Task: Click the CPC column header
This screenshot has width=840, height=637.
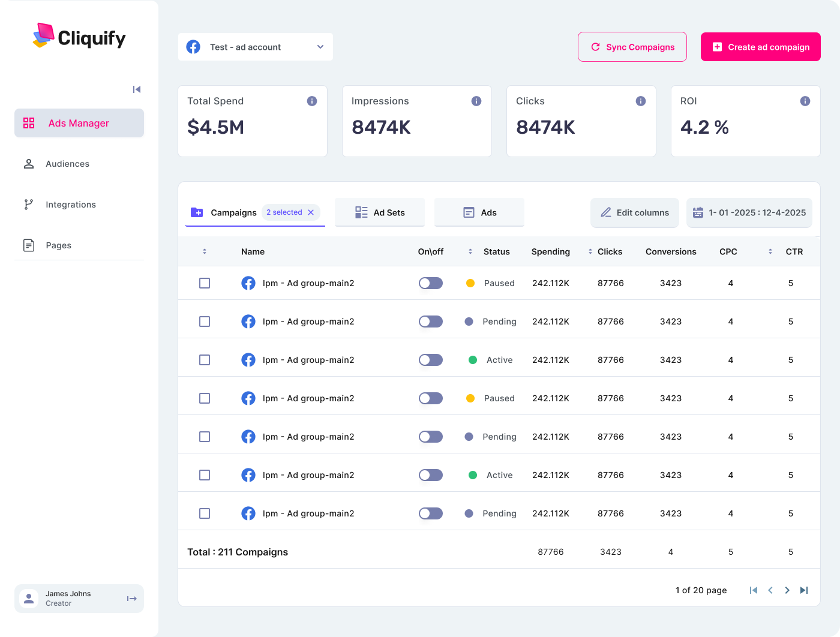Action: (x=728, y=251)
